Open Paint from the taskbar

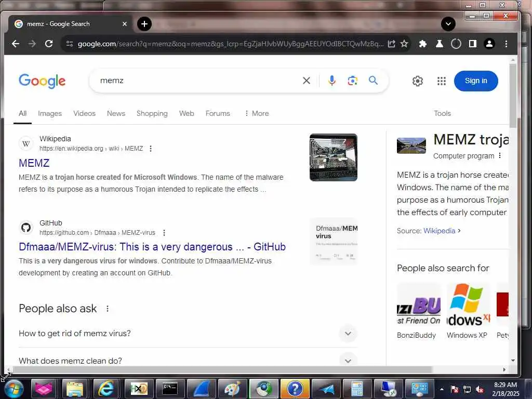[232, 389]
